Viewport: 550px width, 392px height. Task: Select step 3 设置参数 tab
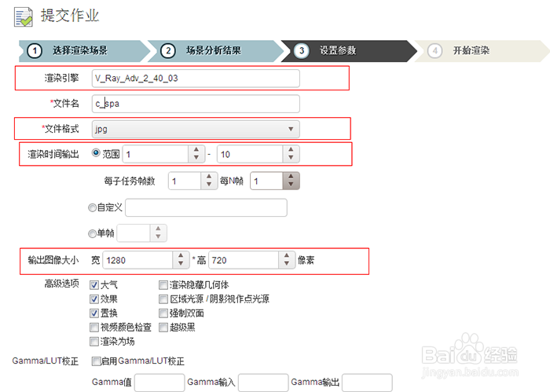click(348, 51)
